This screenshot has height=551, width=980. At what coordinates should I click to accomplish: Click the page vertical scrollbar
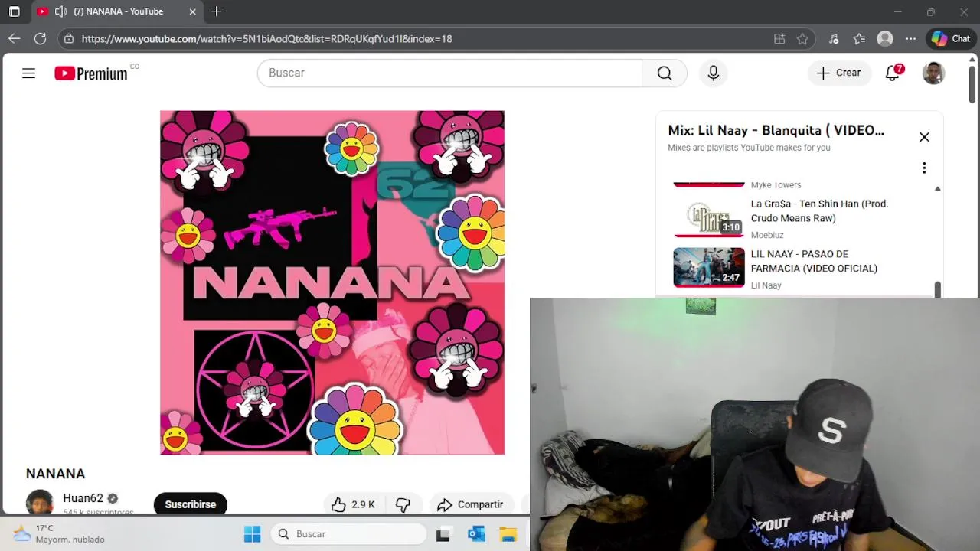pos(972,85)
